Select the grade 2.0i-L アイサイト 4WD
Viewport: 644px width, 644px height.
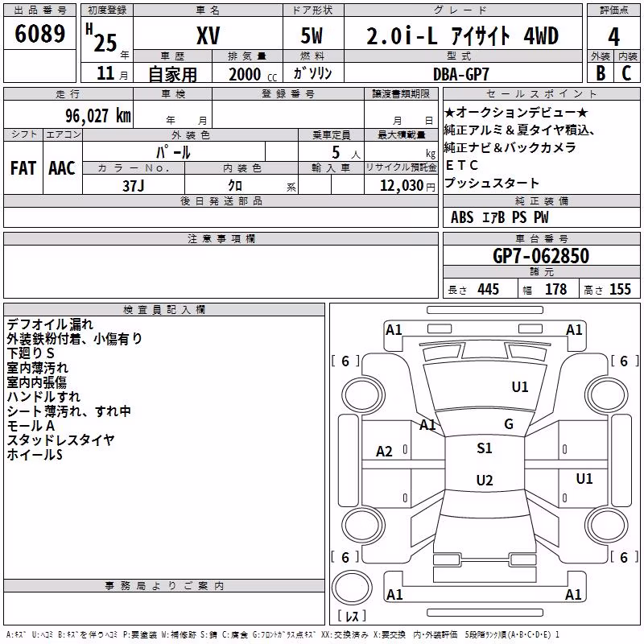point(462,35)
